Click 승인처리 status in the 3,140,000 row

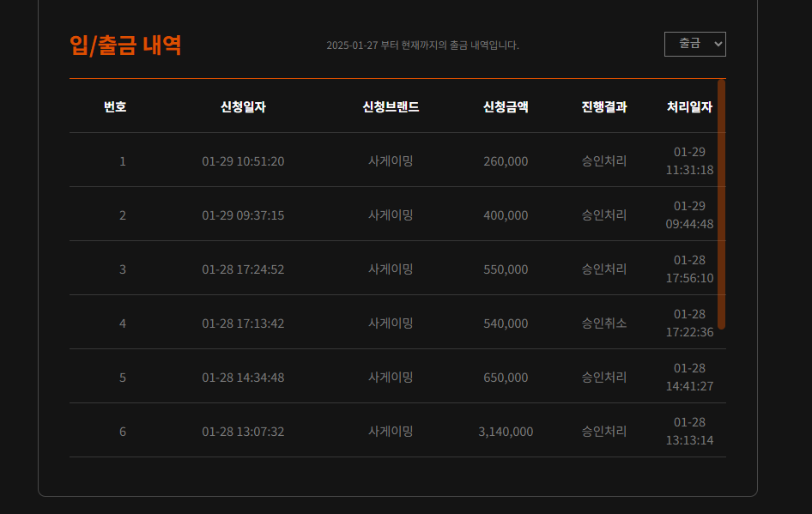pyautogui.click(x=603, y=431)
